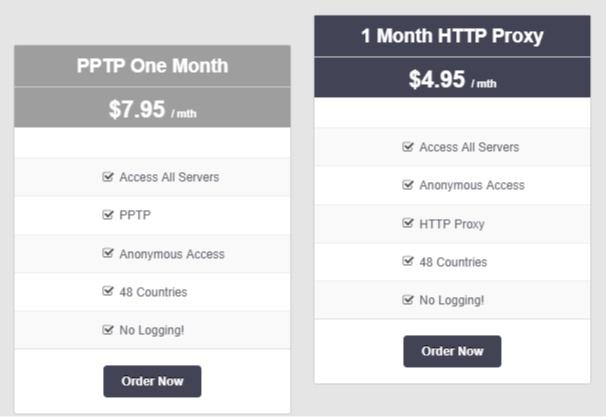Click check icon next to HTTP Proxy feature
Image resolution: width=606 pixels, height=417 pixels.
[x=408, y=223]
